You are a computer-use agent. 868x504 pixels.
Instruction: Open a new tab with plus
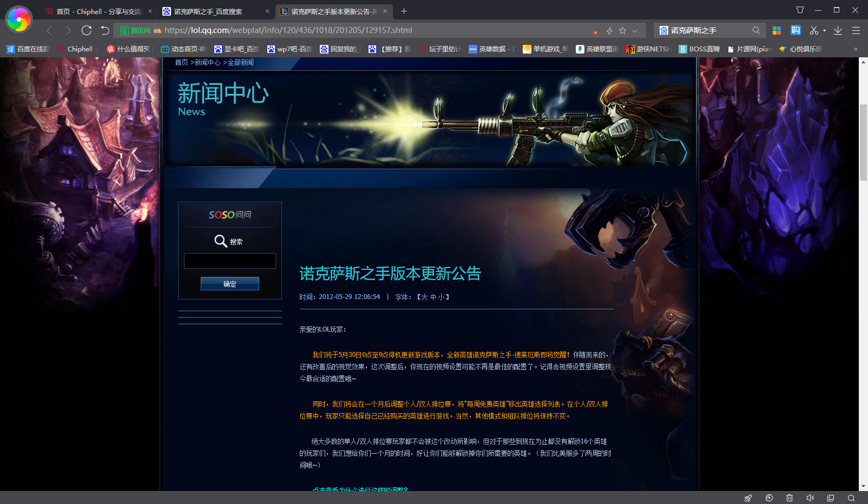tap(404, 11)
